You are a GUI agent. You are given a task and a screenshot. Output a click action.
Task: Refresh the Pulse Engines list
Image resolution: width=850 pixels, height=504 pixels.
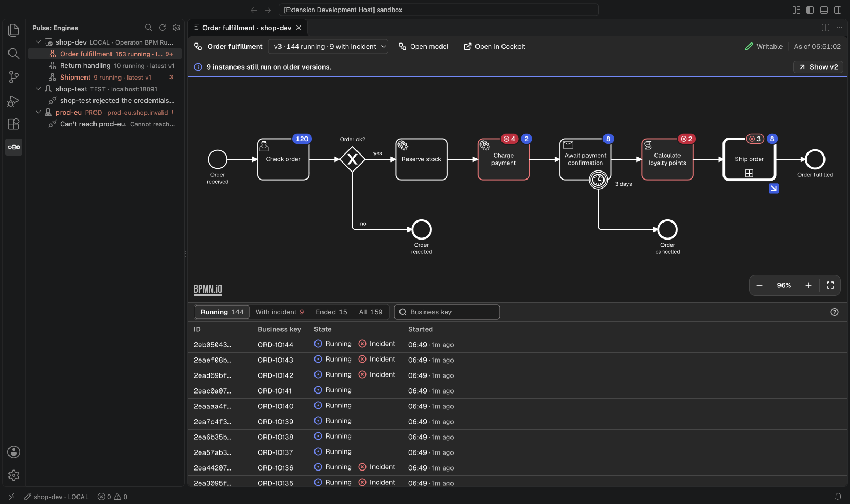[x=163, y=28]
